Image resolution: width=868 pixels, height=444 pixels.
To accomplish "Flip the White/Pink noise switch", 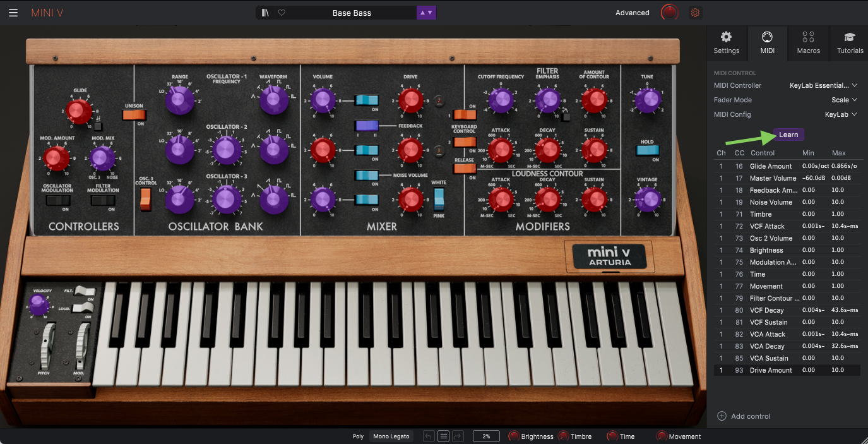I will [439, 199].
